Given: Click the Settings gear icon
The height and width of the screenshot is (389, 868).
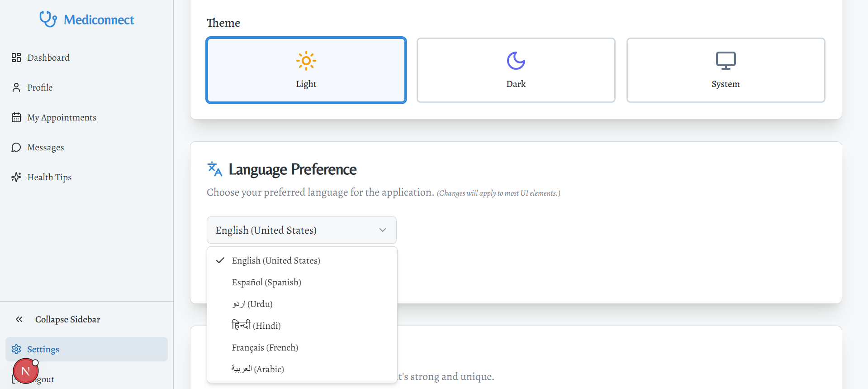Looking at the screenshot, I should [x=16, y=349].
